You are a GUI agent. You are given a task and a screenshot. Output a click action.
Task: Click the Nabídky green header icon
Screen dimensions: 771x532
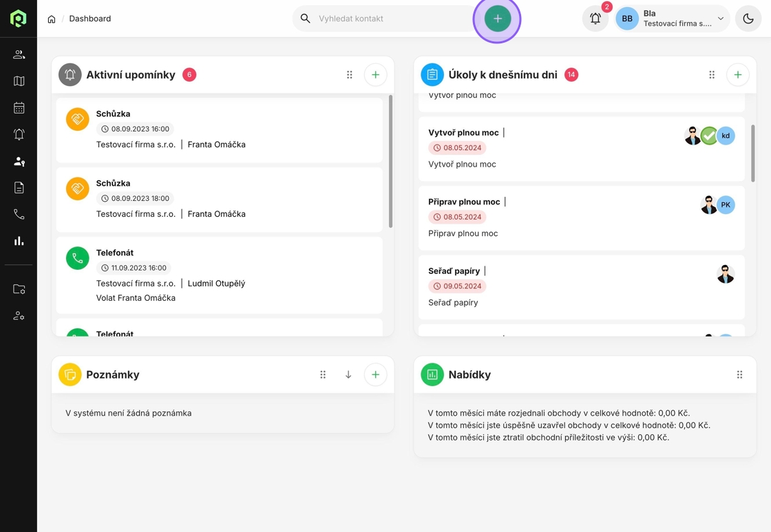click(432, 374)
